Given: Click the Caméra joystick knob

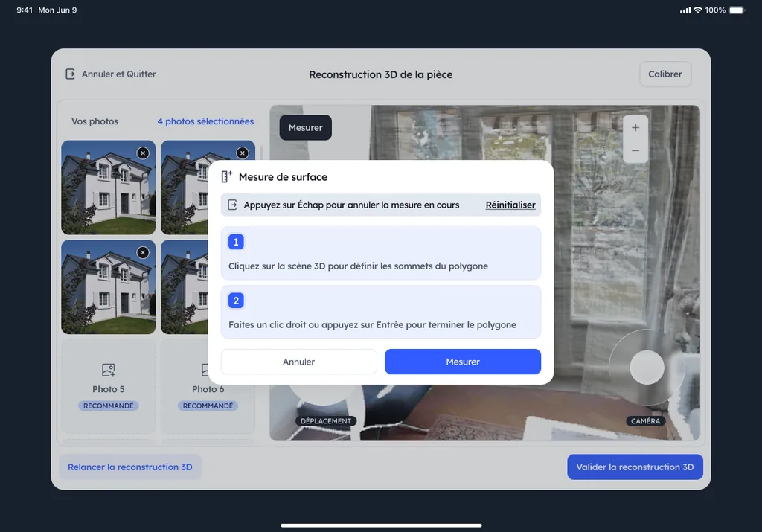Looking at the screenshot, I should point(647,368).
